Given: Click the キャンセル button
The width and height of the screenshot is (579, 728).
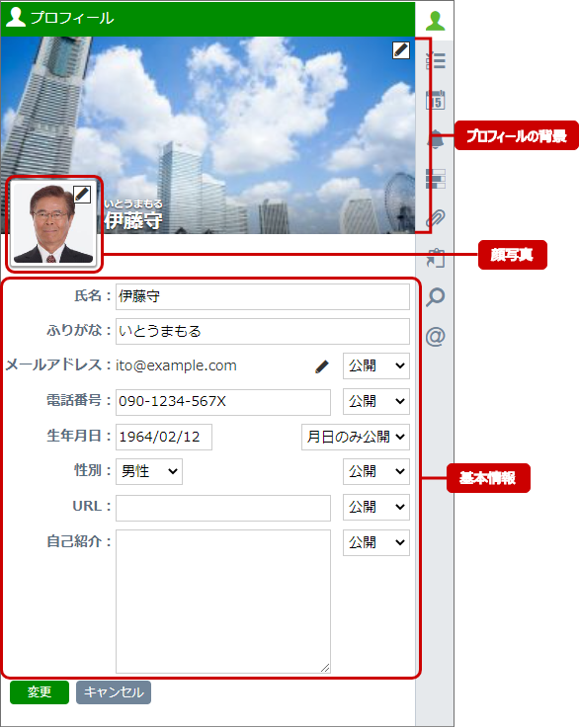Looking at the screenshot, I should 114,692.
